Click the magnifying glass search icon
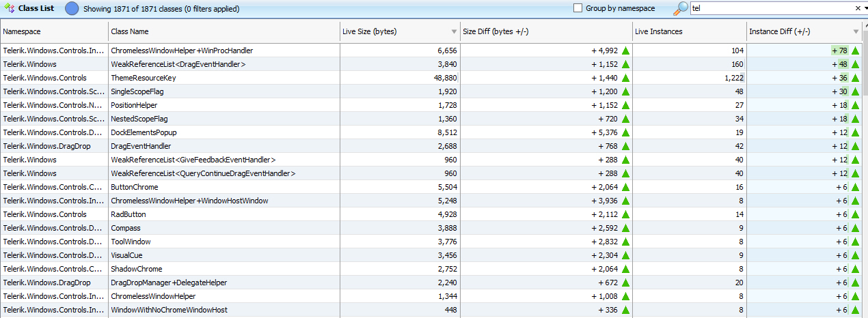The image size is (868, 318). [x=681, y=8]
